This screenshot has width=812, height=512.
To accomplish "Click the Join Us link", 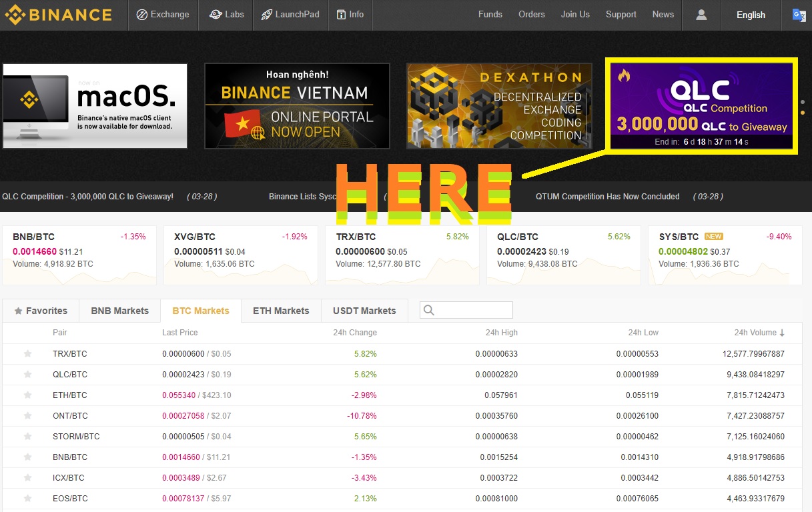I will [575, 14].
